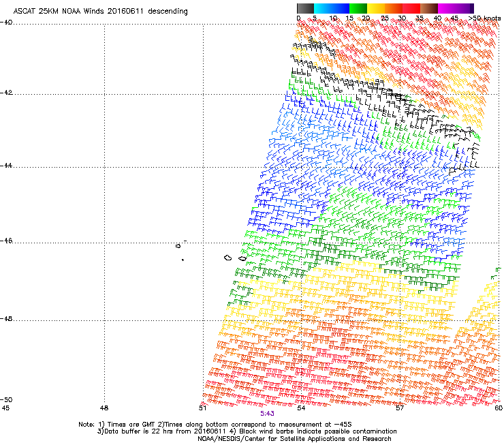Click the '>50 knots' legend label
Screen dimensions: 504x443
click(x=484, y=18)
